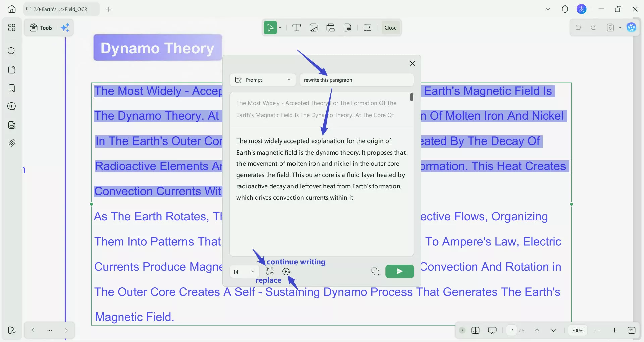Click the AI assistant robot icon
The width and height of the screenshot is (644, 342).
pos(632,27)
